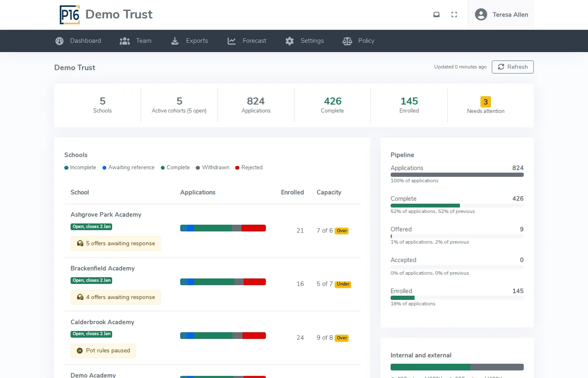Click the Refresh button
Screen dimensions: 588x378
(513, 67)
